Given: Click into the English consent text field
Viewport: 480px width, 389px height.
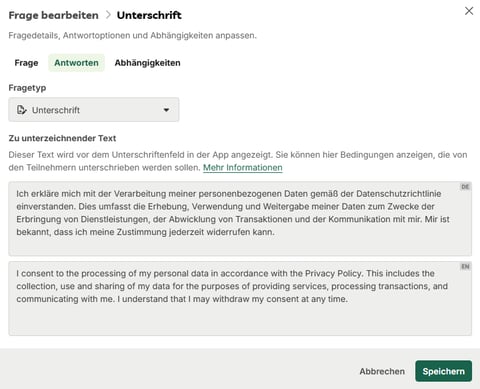Looking at the screenshot, I should point(240,298).
